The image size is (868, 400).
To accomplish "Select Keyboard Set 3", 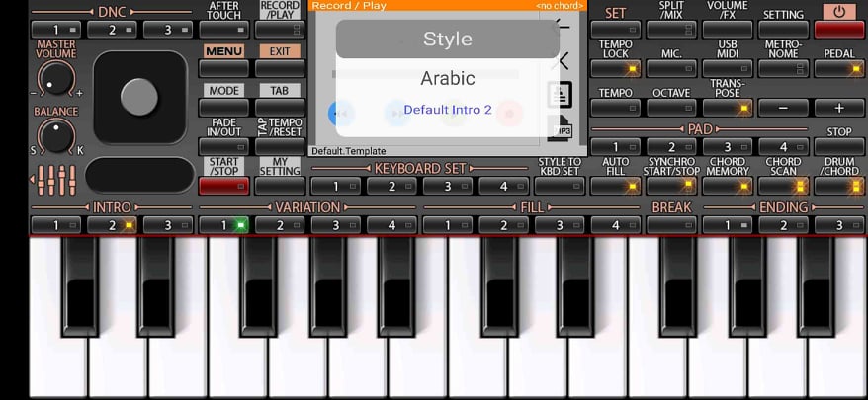I will (x=447, y=186).
